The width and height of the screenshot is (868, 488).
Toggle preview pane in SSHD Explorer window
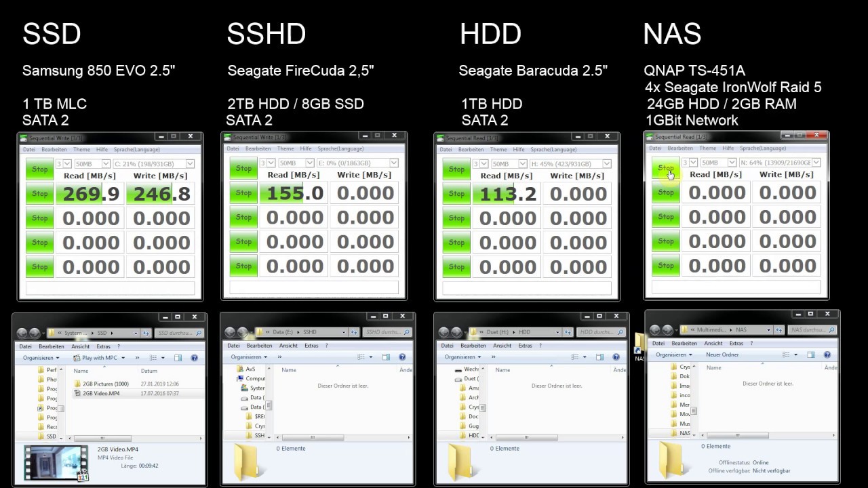[385, 357]
